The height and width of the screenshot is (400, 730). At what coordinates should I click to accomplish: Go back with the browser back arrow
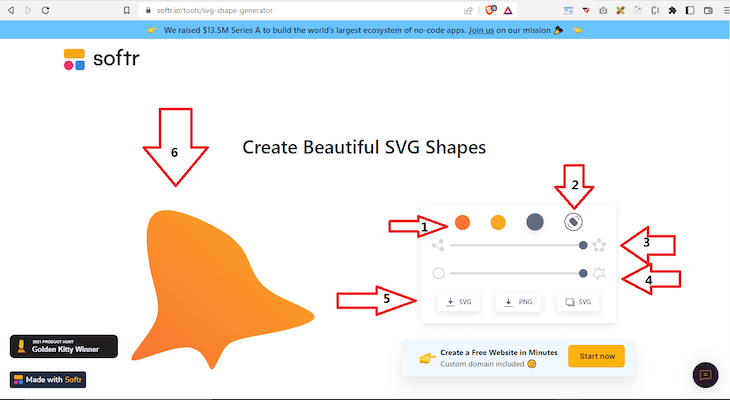pos(11,10)
